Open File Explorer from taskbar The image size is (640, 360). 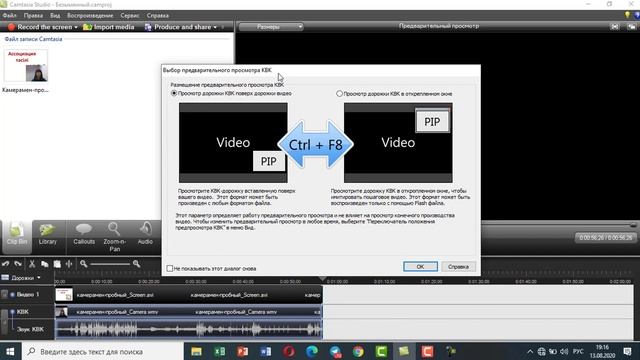[196, 351]
